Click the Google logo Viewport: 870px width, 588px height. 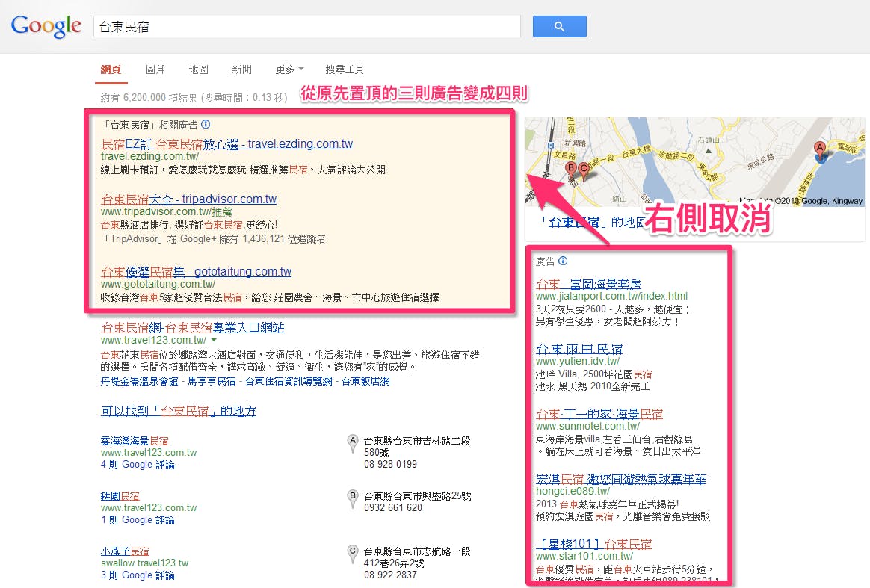[x=46, y=26]
